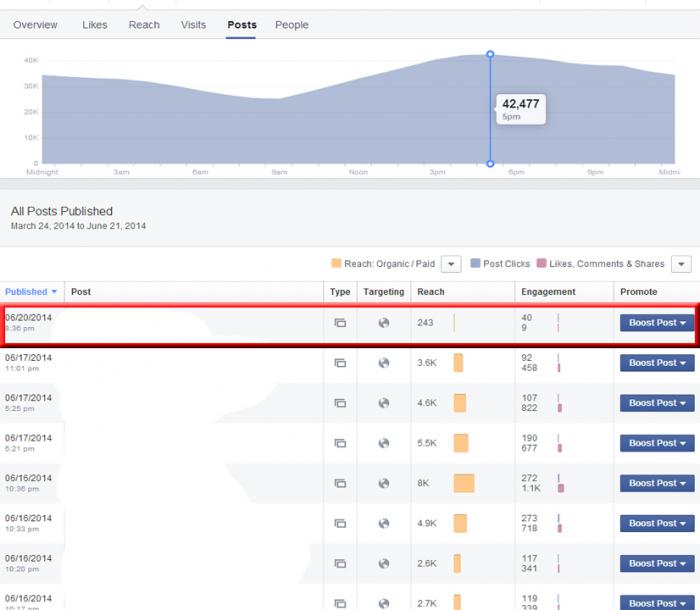The height and width of the screenshot is (610, 700).
Task: Click targeting globe icon in 8K reach row
Action: point(384,483)
